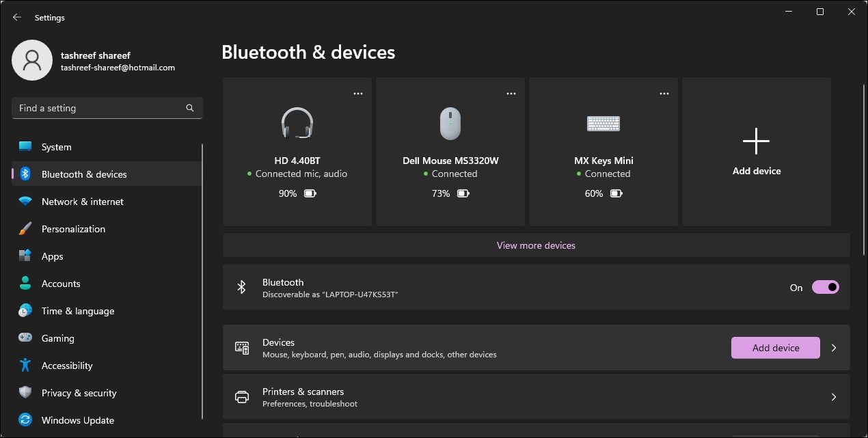Select the Accounts sidebar icon
Image resolution: width=868 pixels, height=438 pixels.
pos(27,283)
